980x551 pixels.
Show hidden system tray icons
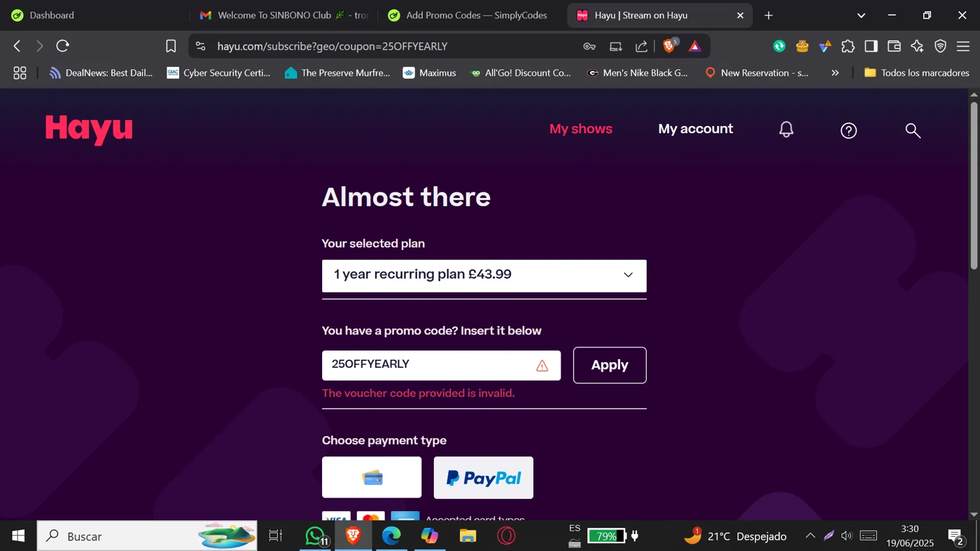click(x=810, y=536)
